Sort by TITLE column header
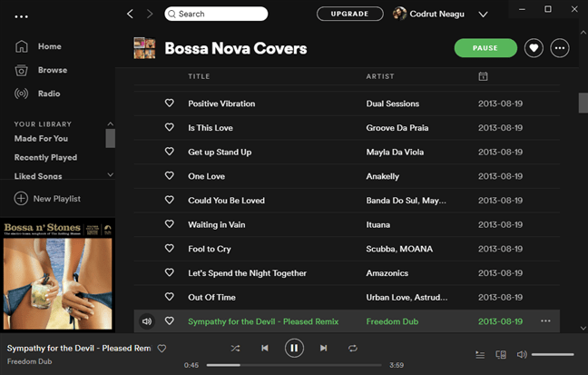 [x=199, y=76]
